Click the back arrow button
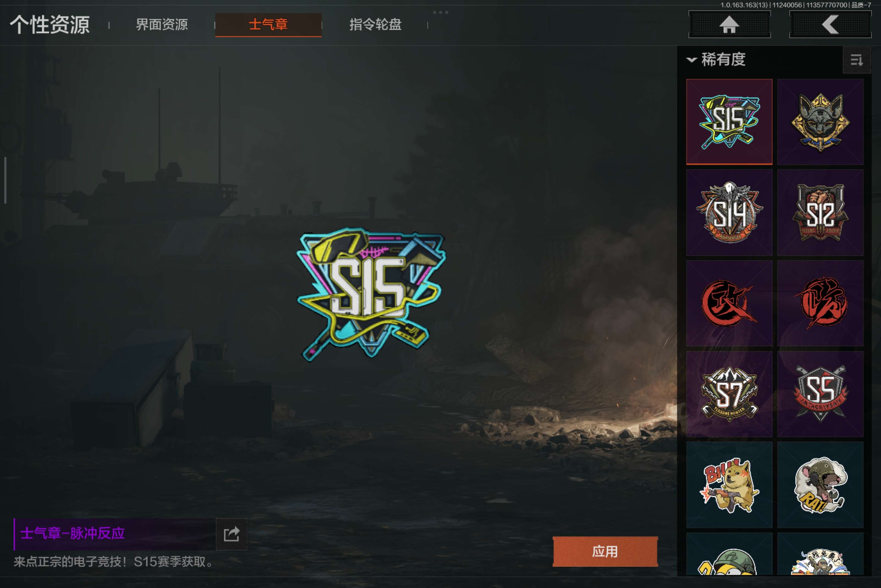This screenshot has width=881, height=588. (x=830, y=25)
